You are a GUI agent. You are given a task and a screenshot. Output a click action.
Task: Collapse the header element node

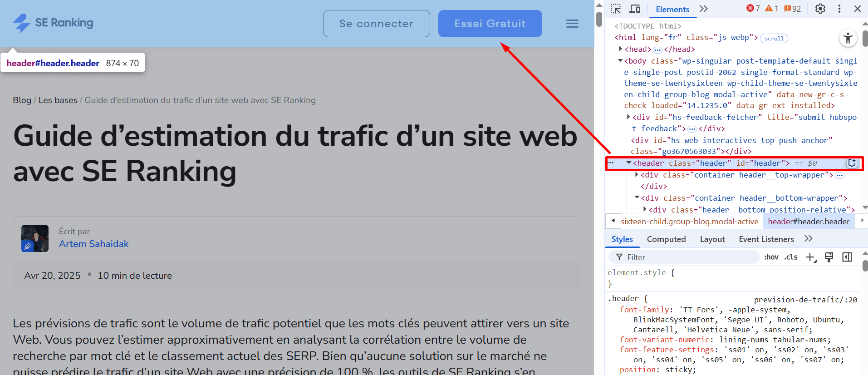coord(629,163)
